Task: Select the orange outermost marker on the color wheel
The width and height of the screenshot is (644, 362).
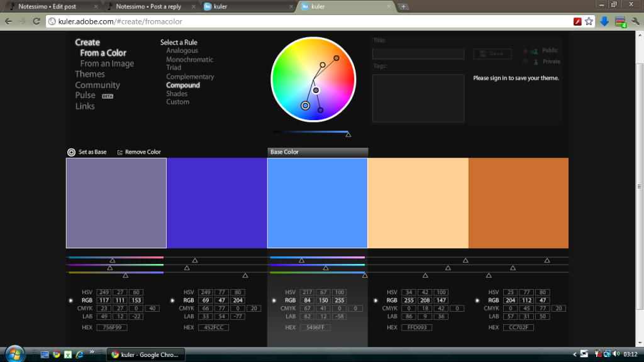Action: point(336,58)
